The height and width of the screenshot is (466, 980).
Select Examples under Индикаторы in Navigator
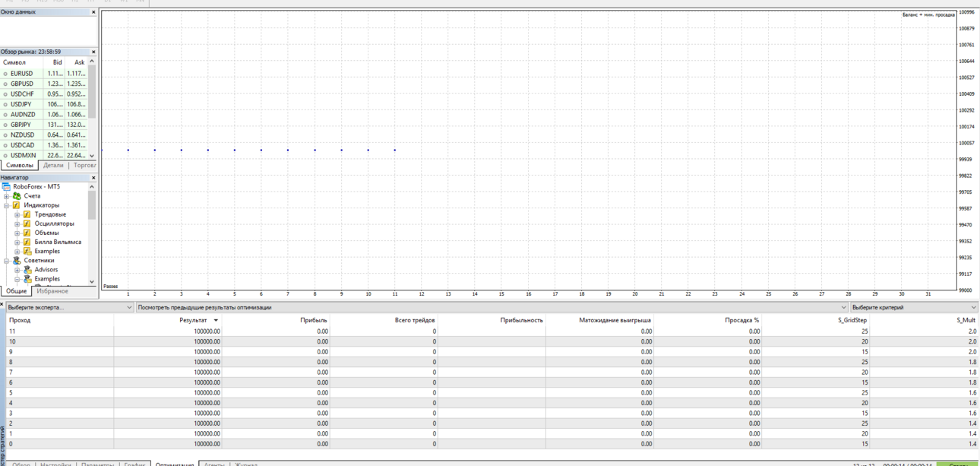click(47, 251)
